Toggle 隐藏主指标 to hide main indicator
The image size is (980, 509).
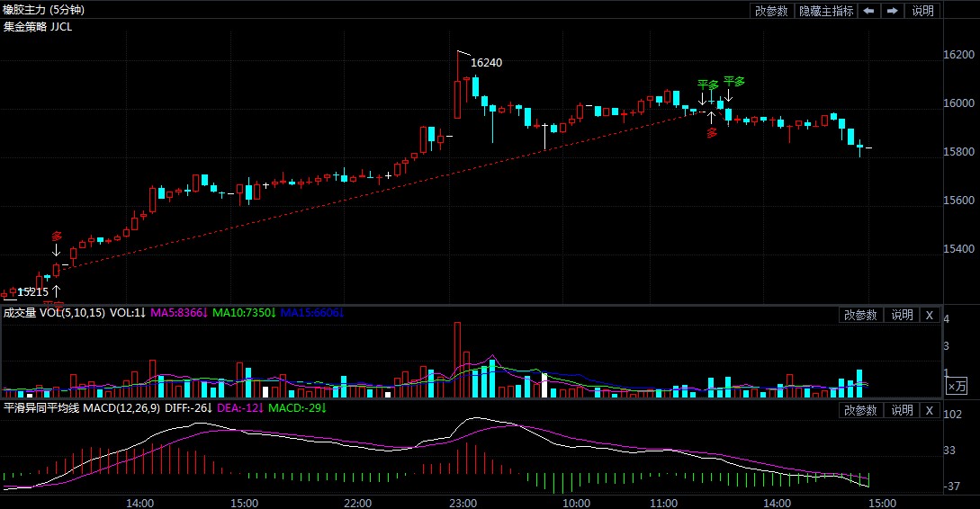coord(825,11)
